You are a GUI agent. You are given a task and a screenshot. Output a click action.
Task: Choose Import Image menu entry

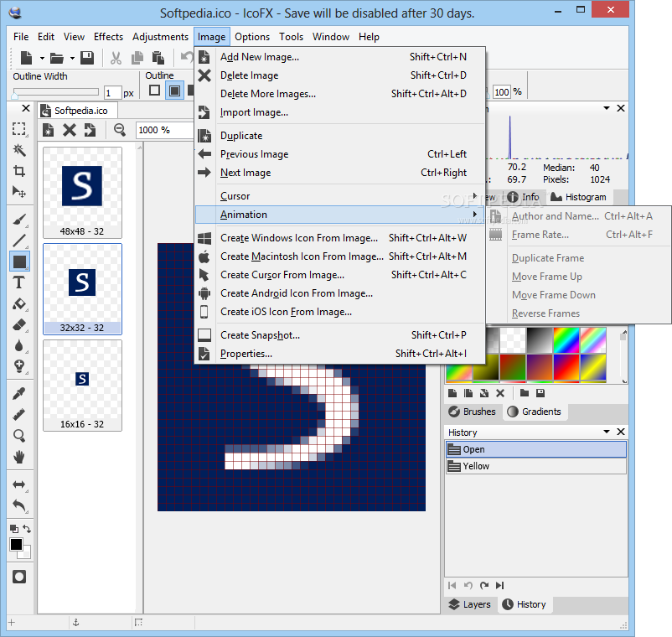pos(340,111)
